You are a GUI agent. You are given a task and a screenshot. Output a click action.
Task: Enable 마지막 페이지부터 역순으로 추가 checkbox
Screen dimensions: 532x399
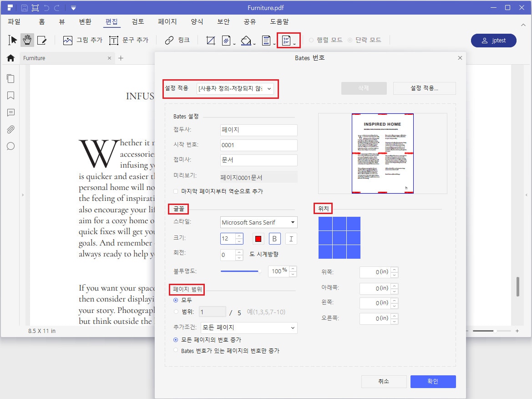point(176,191)
